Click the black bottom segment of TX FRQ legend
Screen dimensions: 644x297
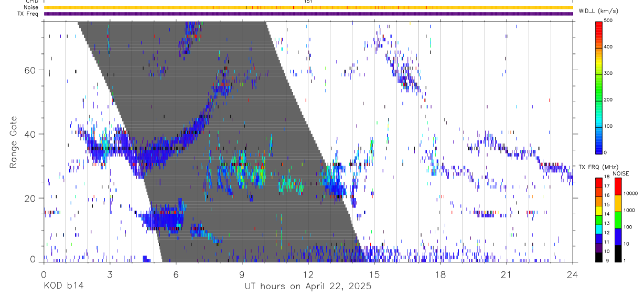(599, 257)
